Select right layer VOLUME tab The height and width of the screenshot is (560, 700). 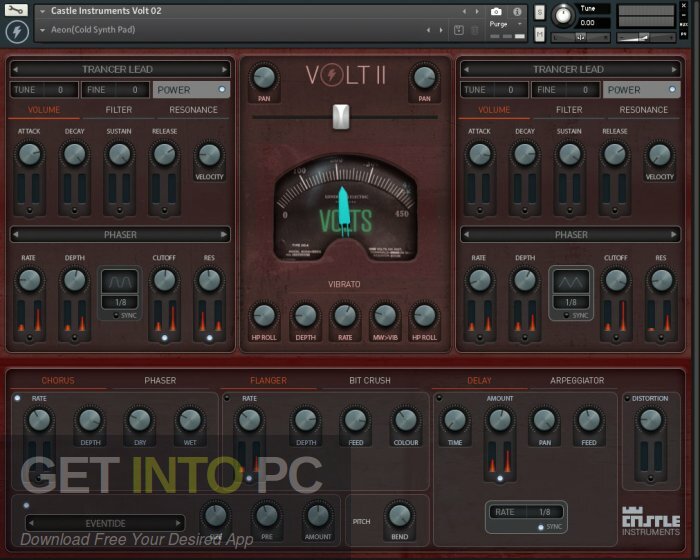pos(494,110)
